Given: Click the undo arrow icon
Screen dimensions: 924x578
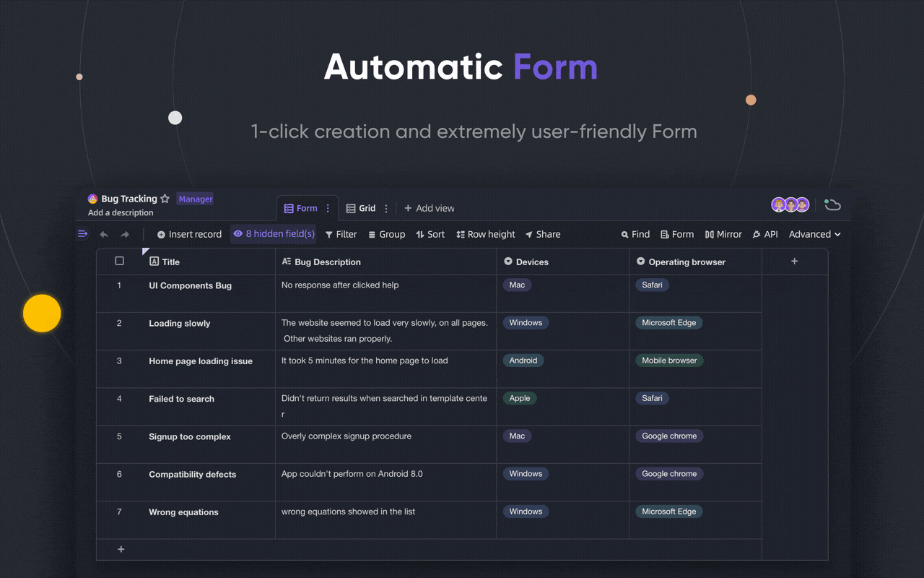Looking at the screenshot, I should tap(104, 235).
